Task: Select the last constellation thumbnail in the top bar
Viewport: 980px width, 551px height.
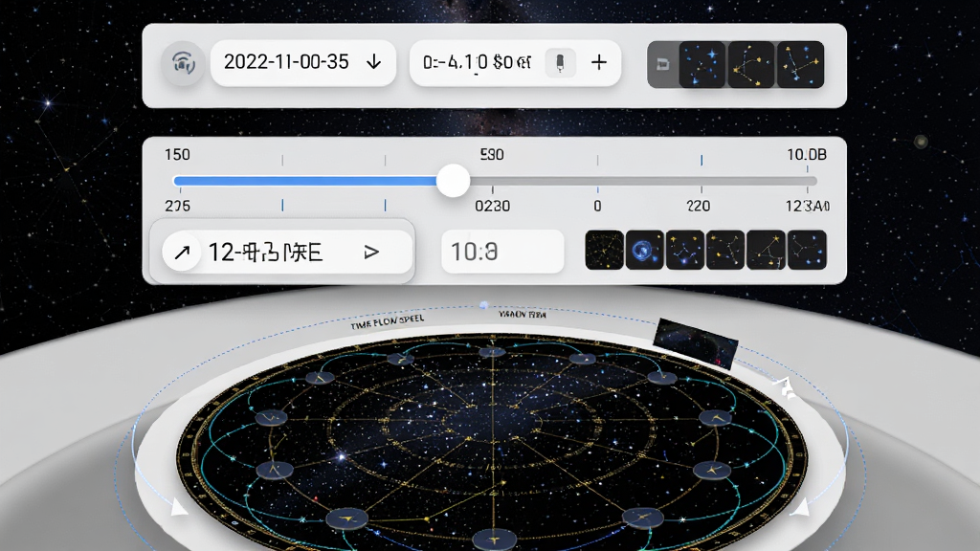Action: tap(800, 64)
